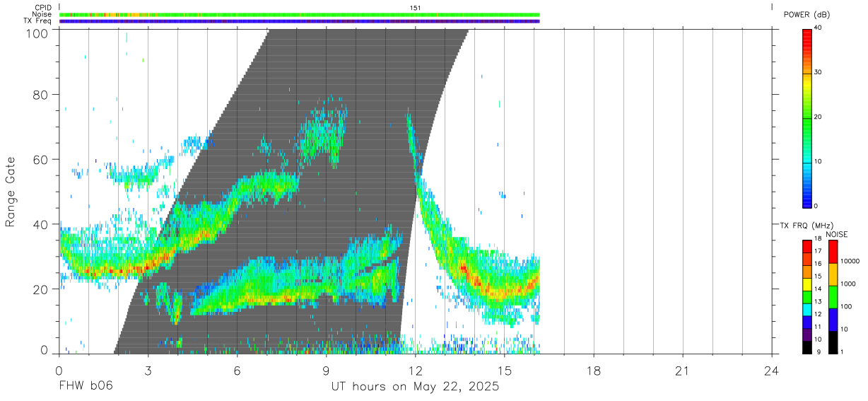Image resolution: width=868 pixels, height=401 pixels.
Task: Select the Noise status strip above the plot
Action: 299,14
